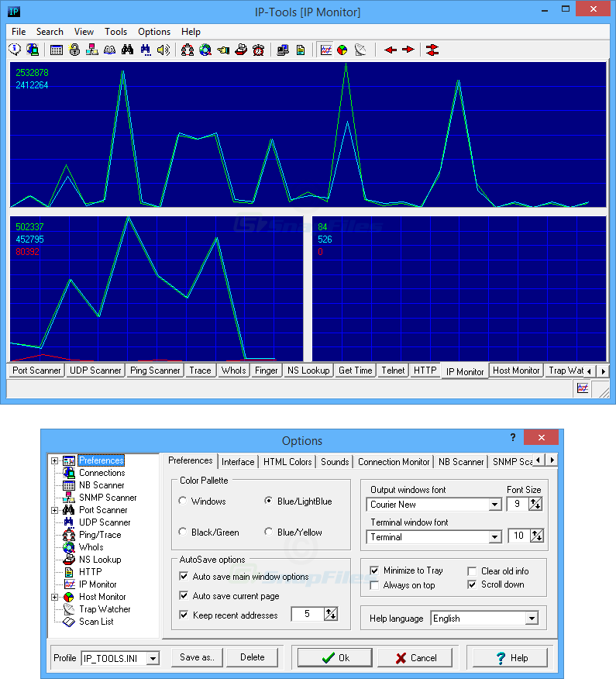Adjust the output Font Size 9 stepper
Viewport: 616px width, 679px height.
(x=535, y=504)
